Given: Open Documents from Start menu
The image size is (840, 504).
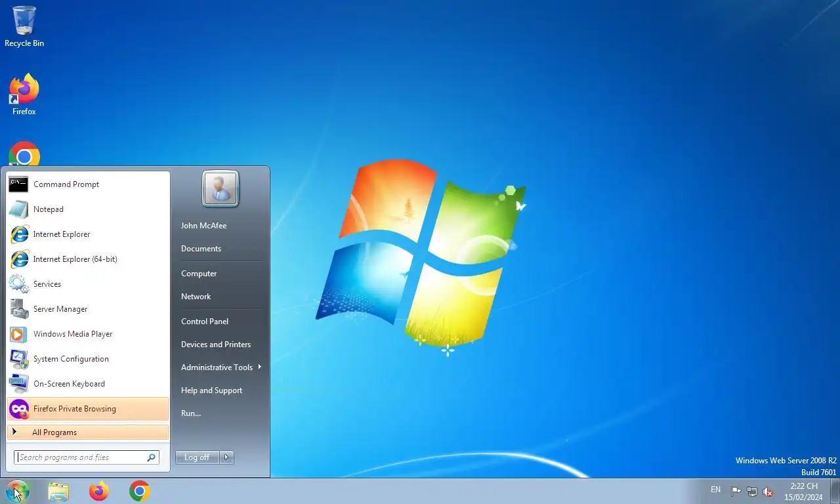Looking at the screenshot, I should click(201, 249).
